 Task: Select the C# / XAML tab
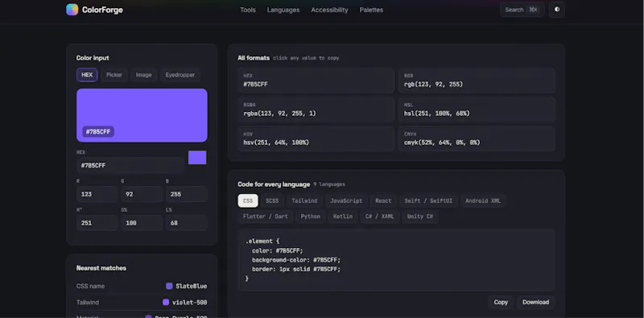click(379, 216)
